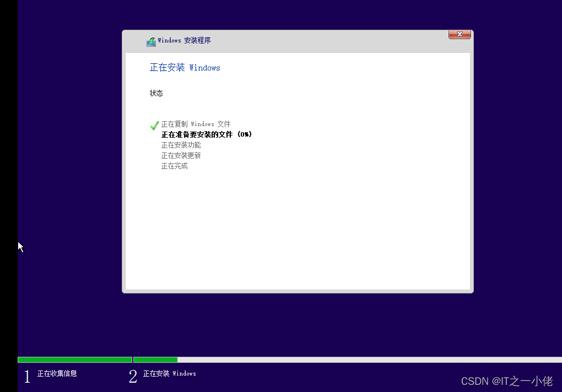
Task: Click the 正在安装更新 status entry
Action: pyautogui.click(x=181, y=155)
